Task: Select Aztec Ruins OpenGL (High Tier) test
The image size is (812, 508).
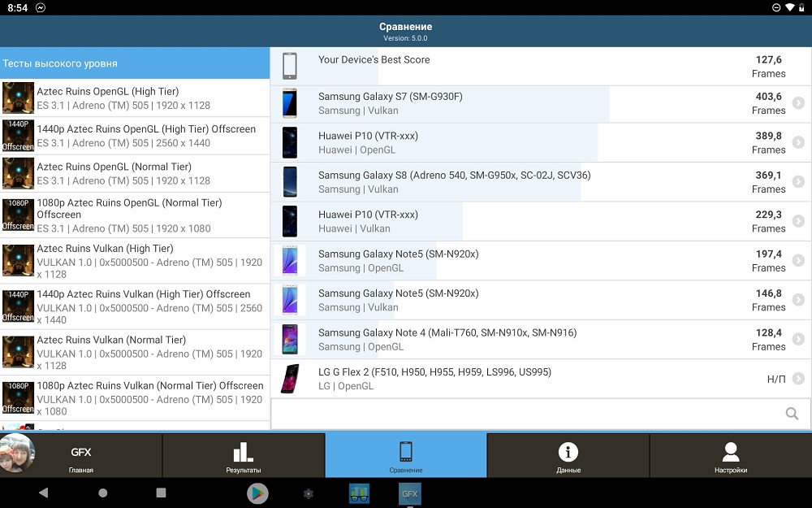Action: (x=135, y=98)
